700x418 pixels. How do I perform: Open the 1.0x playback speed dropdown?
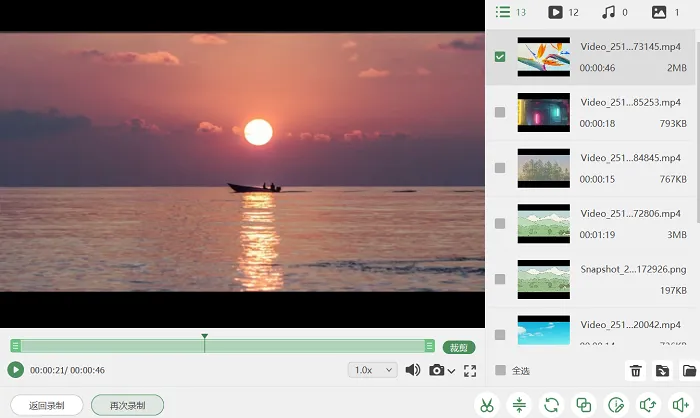pos(373,370)
